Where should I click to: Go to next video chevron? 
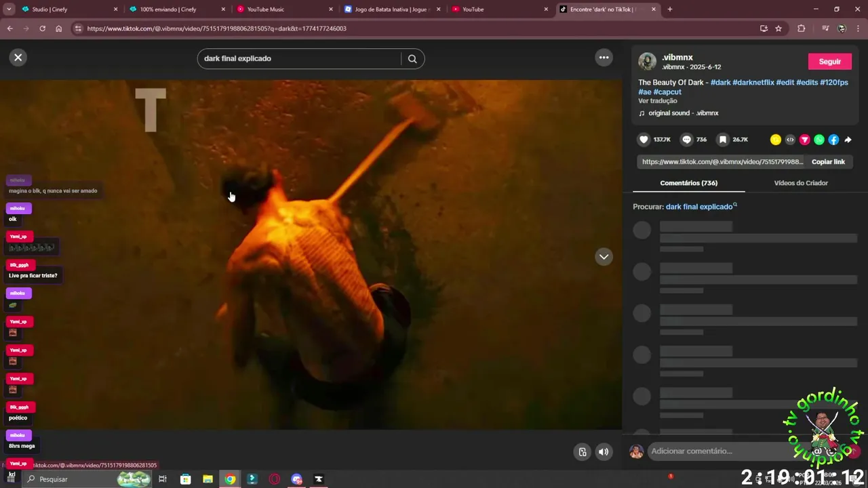click(604, 257)
